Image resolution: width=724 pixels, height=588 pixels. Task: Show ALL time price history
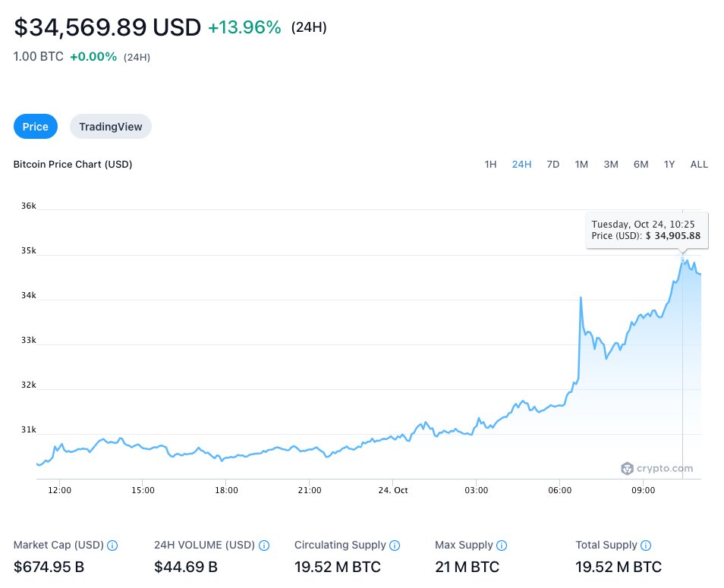[x=699, y=165]
